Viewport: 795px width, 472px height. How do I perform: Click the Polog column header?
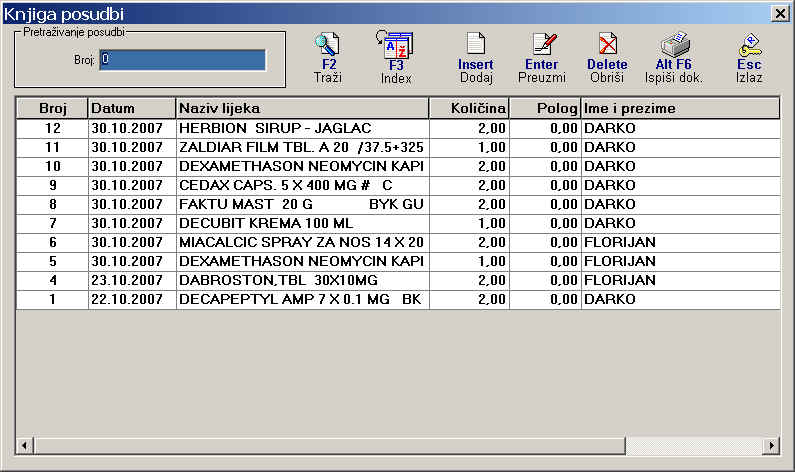tap(545, 108)
